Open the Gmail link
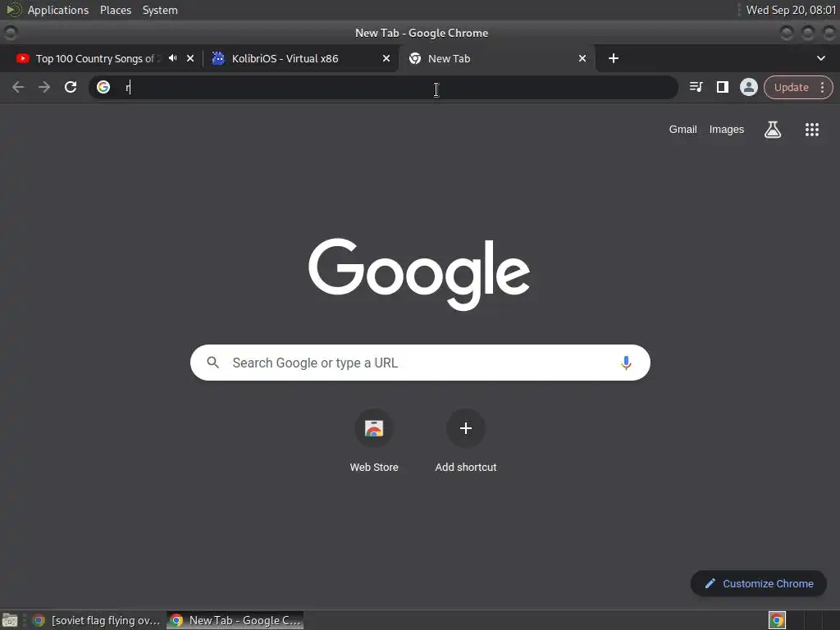 point(682,129)
